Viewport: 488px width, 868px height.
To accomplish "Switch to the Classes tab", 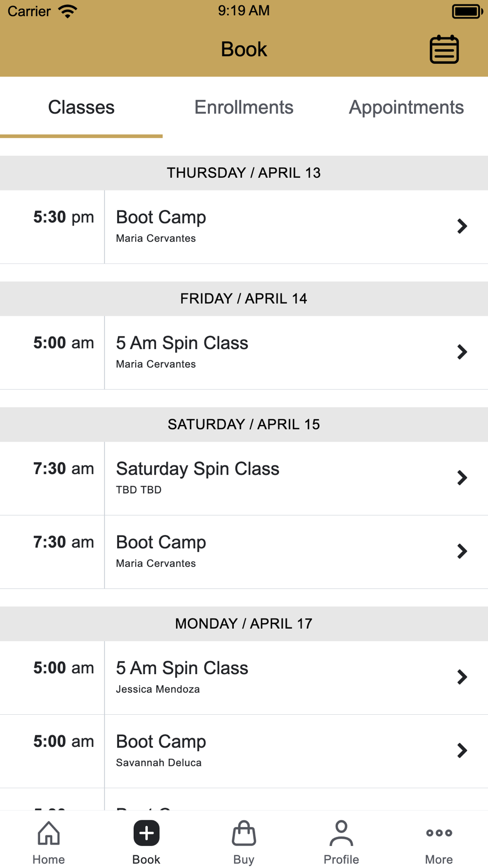I will [x=81, y=107].
